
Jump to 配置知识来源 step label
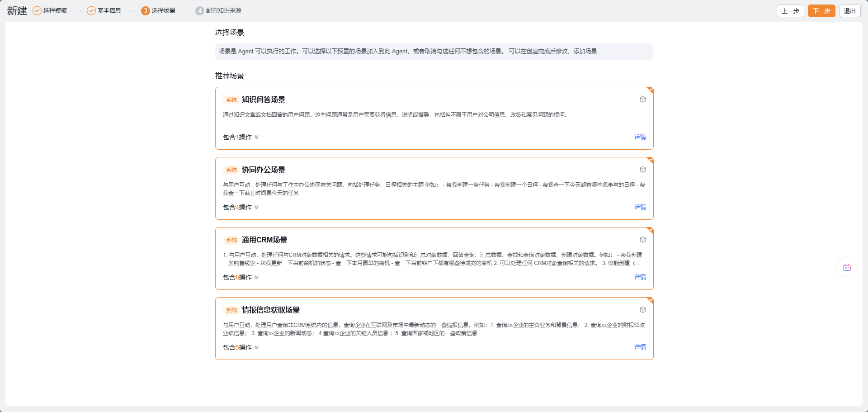(223, 11)
